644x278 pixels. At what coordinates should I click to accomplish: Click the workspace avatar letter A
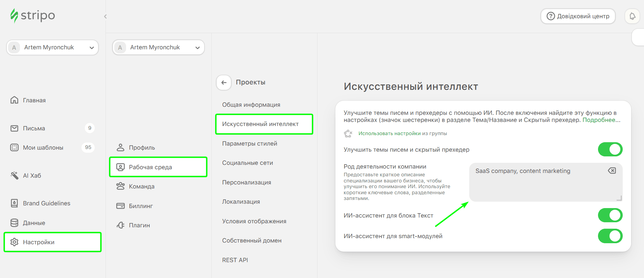tap(120, 48)
